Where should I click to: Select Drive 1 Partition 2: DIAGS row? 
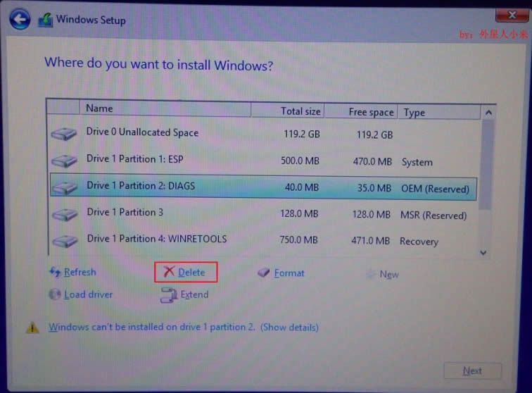[211, 187]
